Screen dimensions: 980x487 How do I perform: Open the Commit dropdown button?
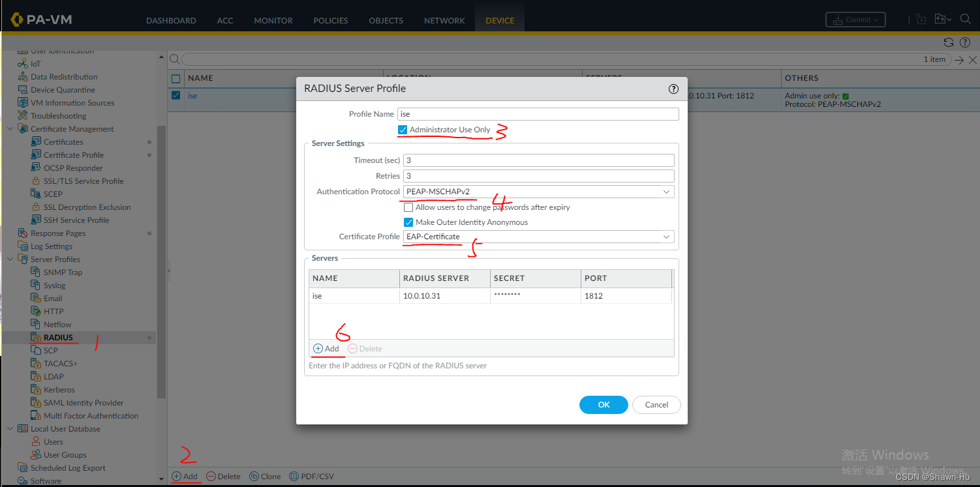pos(855,20)
